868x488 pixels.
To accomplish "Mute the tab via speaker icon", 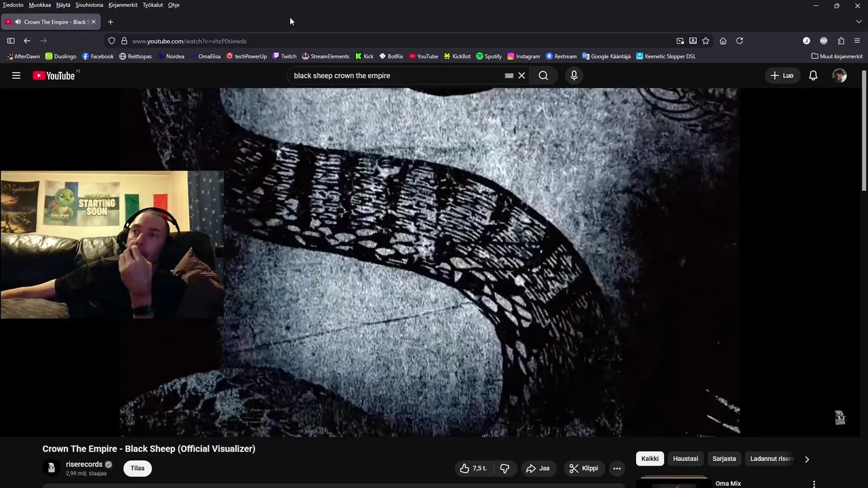I will 18,22.
